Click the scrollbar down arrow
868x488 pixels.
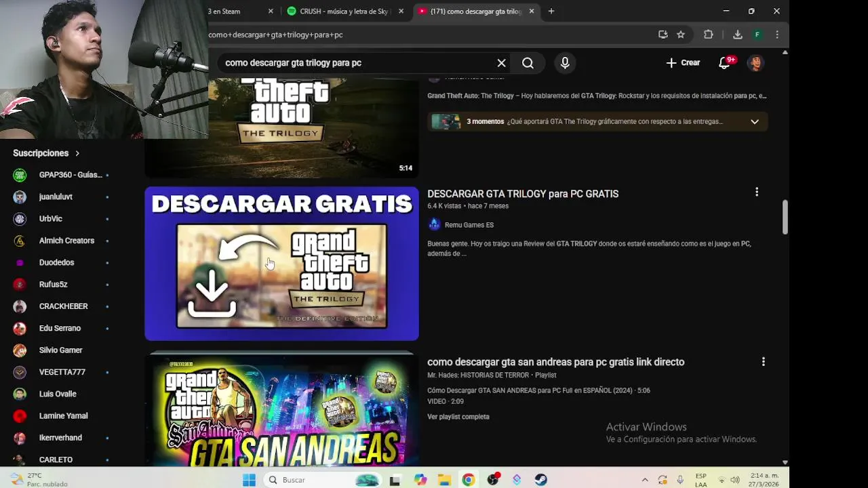[x=785, y=462]
